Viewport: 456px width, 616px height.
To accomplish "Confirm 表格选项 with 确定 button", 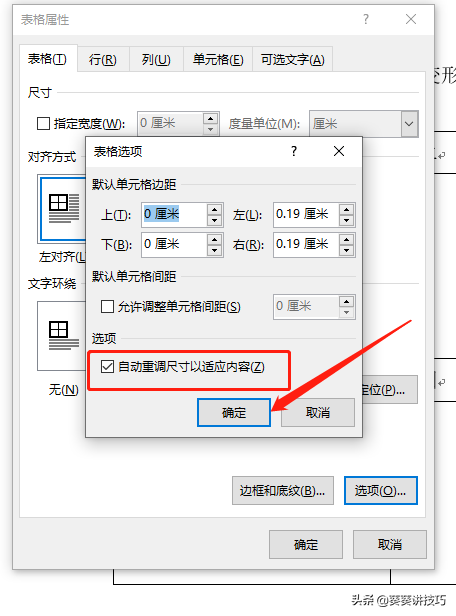I will pos(234,412).
